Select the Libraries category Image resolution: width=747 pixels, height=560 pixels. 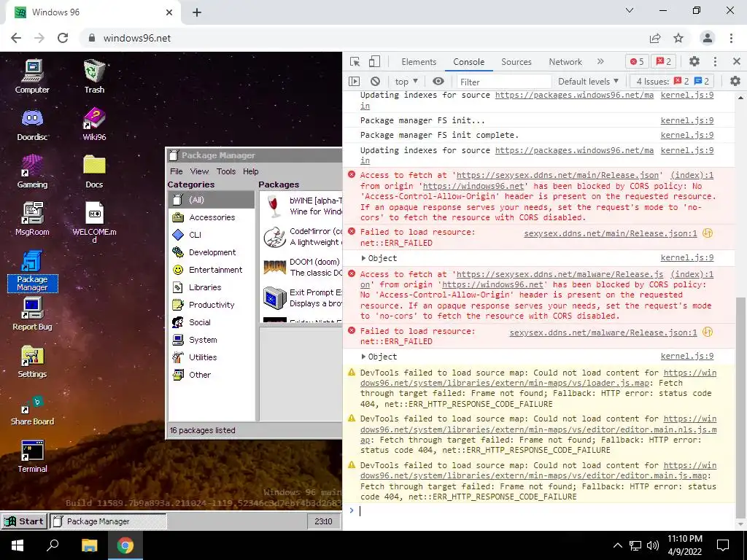[x=212, y=287]
